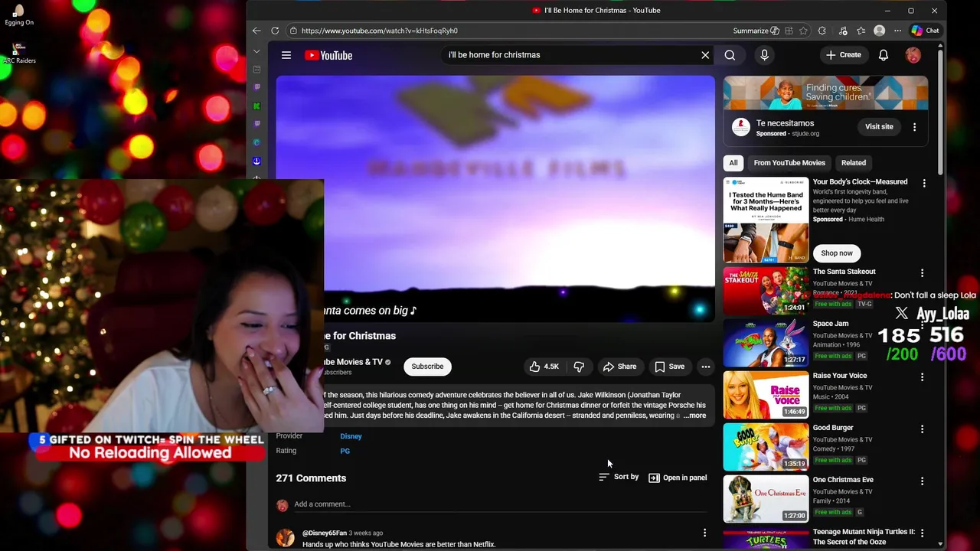Open the @Disney65Fan commenter profile

[325, 533]
